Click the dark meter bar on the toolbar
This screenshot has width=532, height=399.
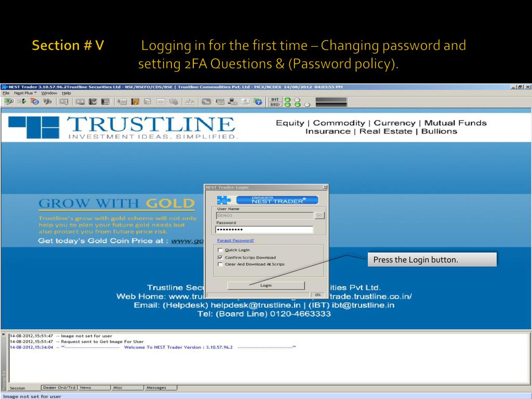(331, 102)
